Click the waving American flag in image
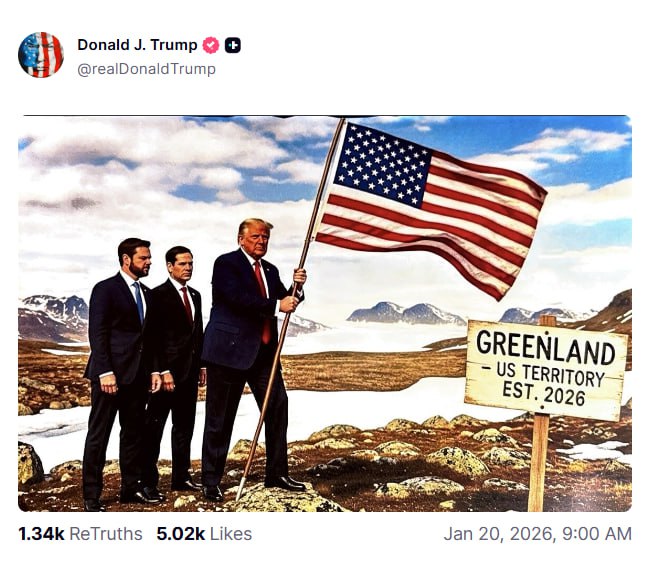Viewport: 650px width, 562px height. 431,207
